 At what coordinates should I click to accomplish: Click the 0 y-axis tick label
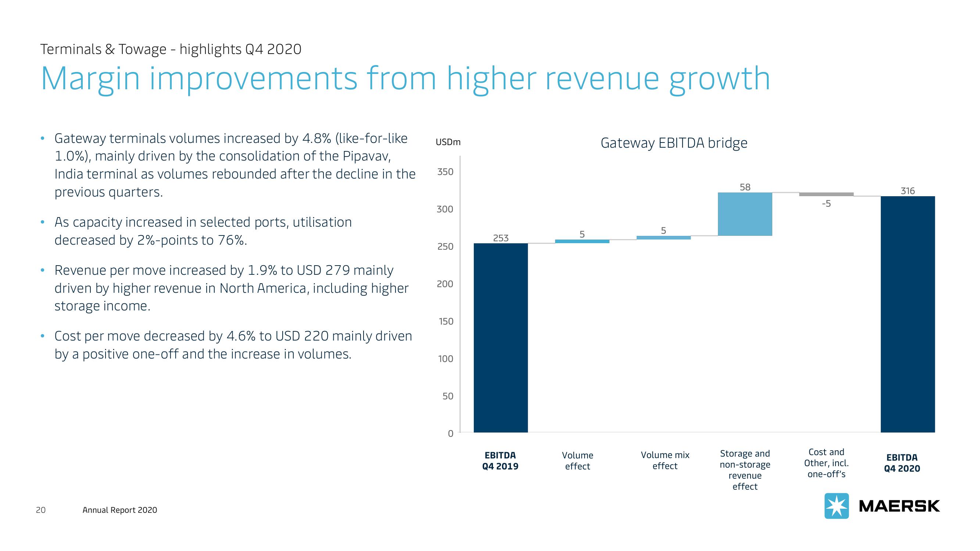450,433
